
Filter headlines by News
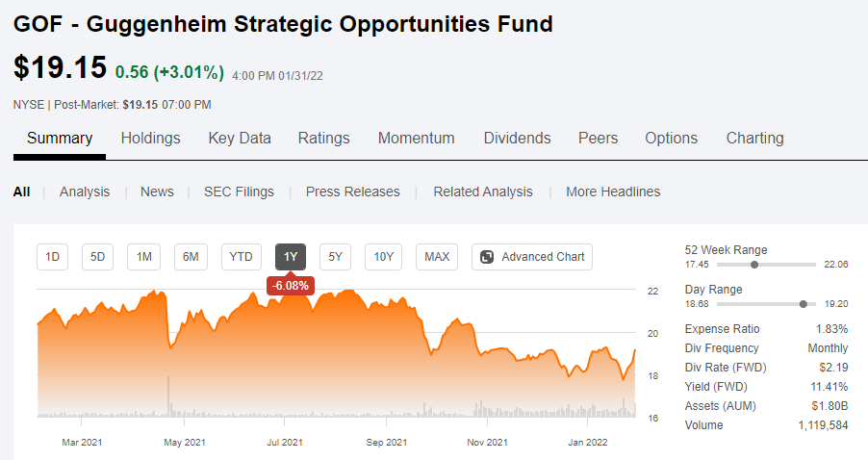tap(157, 192)
